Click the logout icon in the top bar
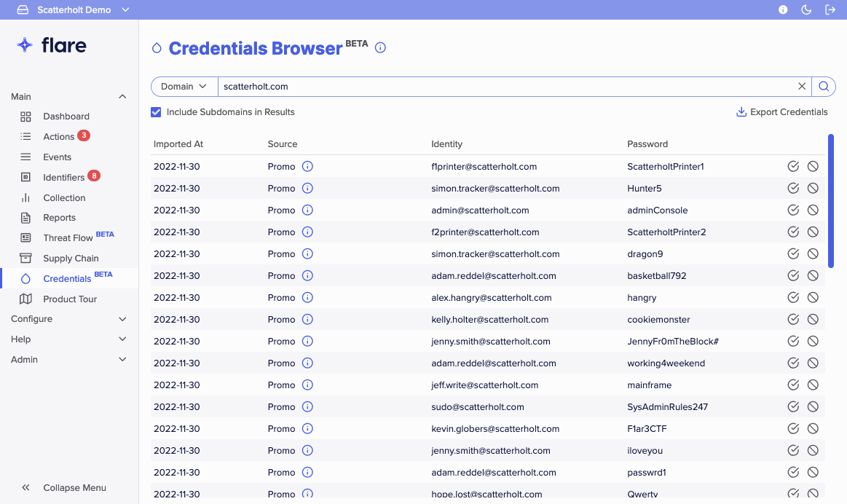This screenshot has height=504, width=847. tap(830, 9)
